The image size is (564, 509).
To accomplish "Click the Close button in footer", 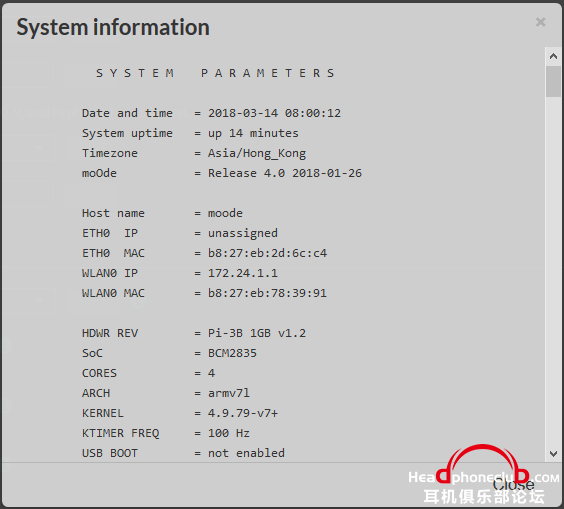I will tap(513, 484).
